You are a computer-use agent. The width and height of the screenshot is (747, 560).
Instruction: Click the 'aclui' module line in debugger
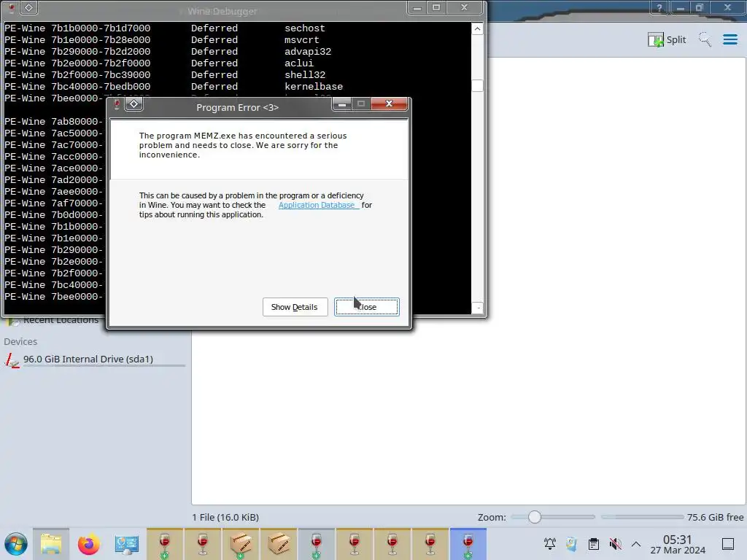coord(159,63)
